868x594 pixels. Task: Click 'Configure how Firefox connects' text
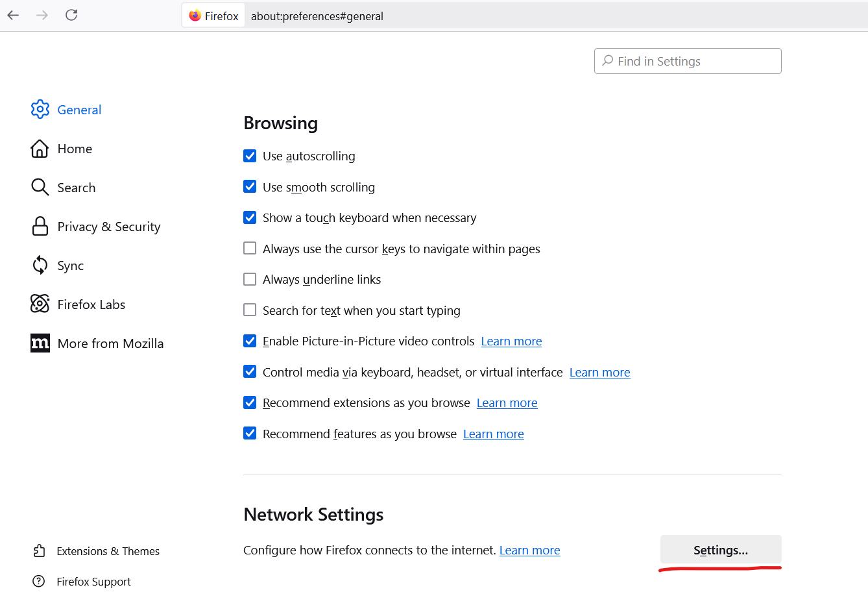(370, 551)
